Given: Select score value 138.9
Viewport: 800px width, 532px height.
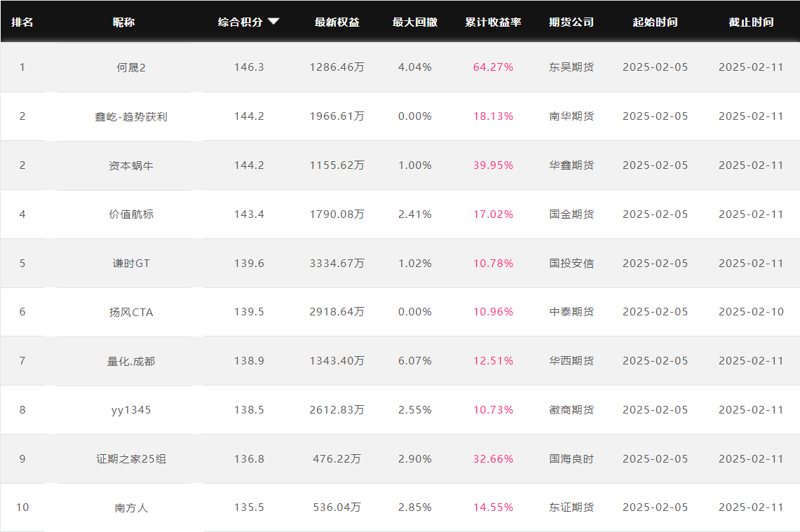Looking at the screenshot, I should click(249, 360).
